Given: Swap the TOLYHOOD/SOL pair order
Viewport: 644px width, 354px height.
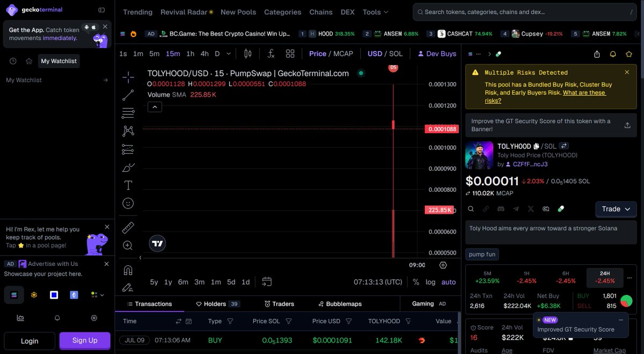Looking at the screenshot, I should pos(564,146).
